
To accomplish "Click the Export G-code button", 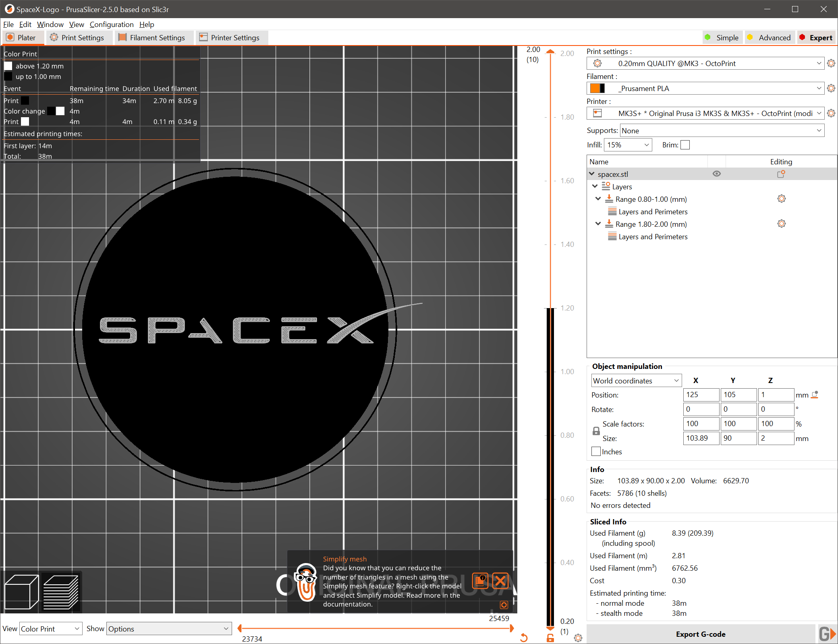I will (701, 634).
